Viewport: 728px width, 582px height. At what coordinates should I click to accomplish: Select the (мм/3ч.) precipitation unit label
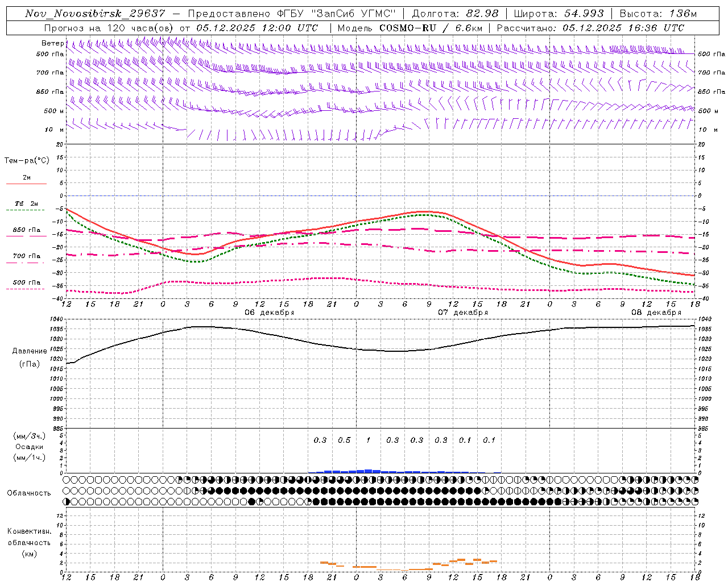pyautogui.click(x=30, y=436)
